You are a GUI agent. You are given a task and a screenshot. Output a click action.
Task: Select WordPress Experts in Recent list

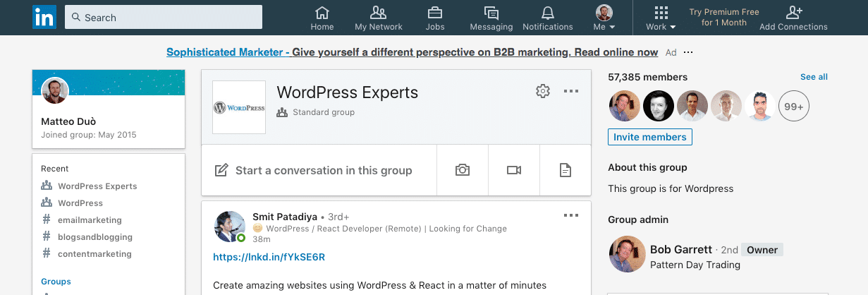point(97,186)
